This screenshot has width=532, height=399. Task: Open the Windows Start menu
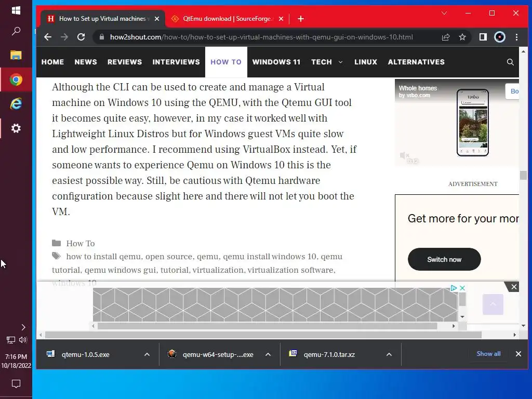[16, 10]
